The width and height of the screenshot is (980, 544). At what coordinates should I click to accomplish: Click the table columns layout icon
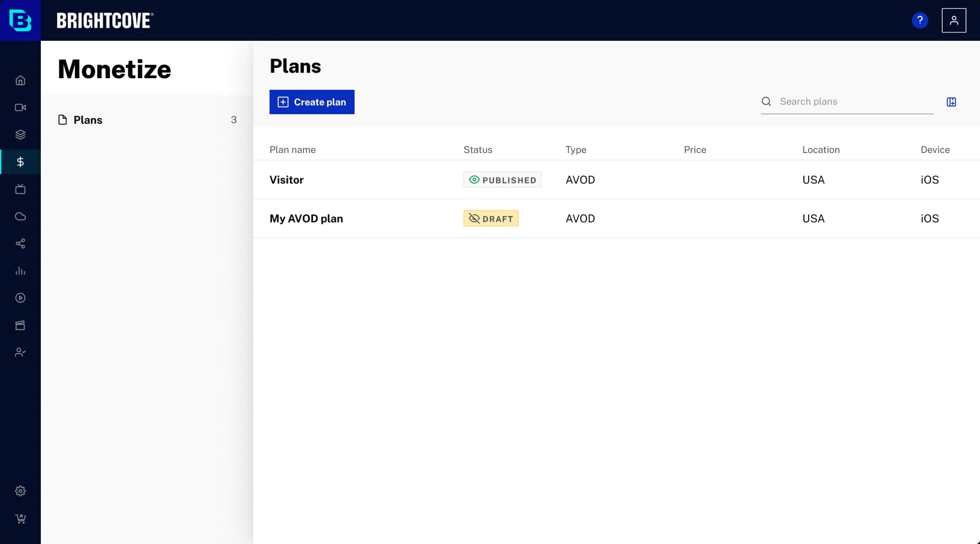click(951, 102)
